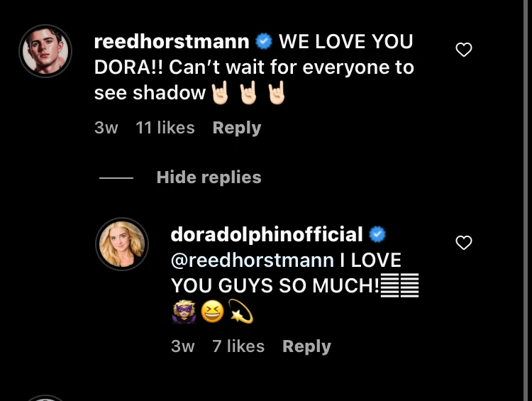Like reedhorstmann's comment with the heart

coord(463,50)
